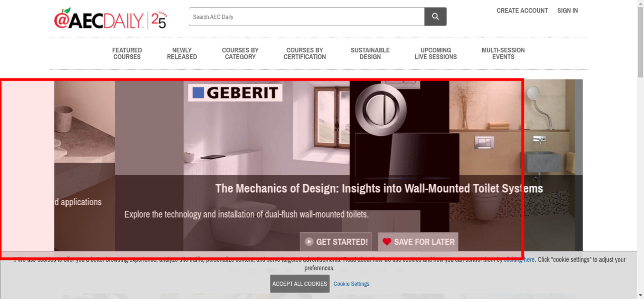Click the Sign In link
The image size is (644, 299).
click(567, 11)
